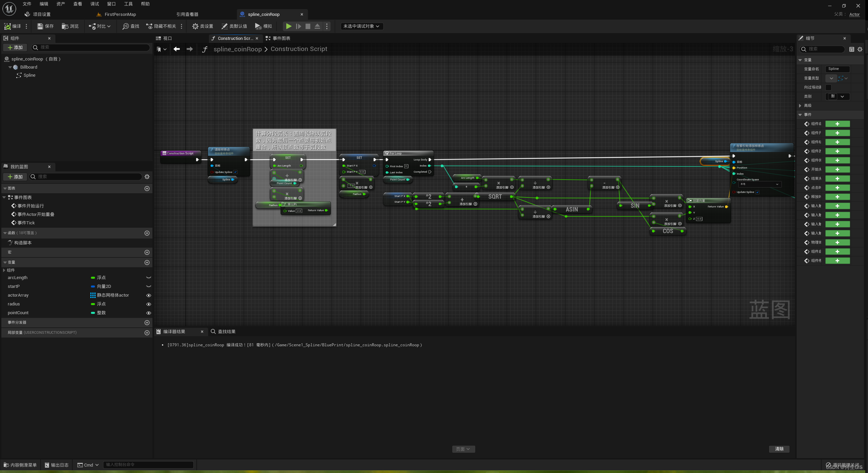868x473 pixels.
Task: Collapse the 函数 section
Action: pos(5,233)
